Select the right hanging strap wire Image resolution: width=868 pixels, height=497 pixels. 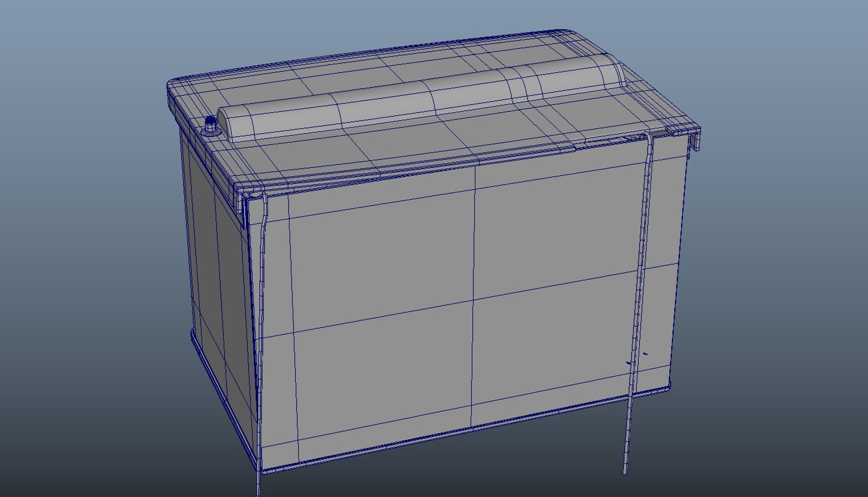(638, 304)
